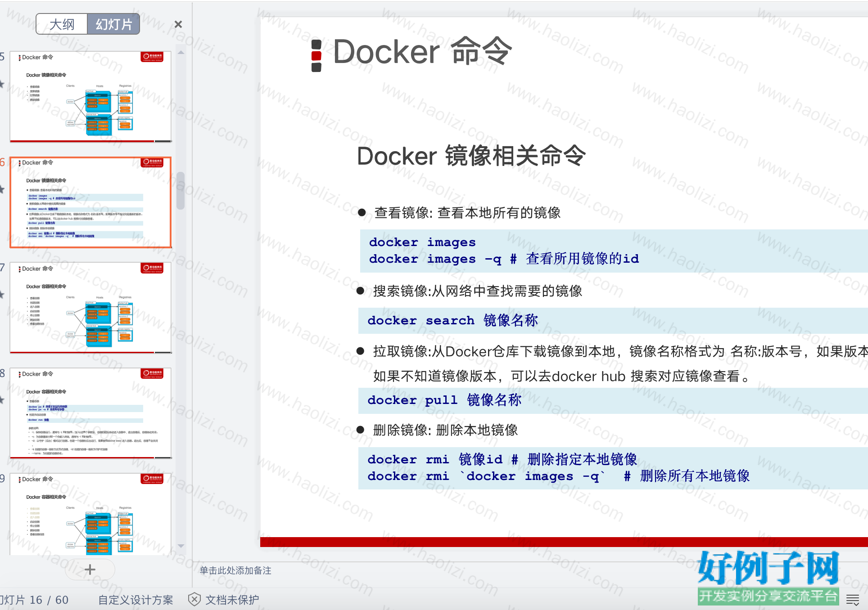Click code line with 查看所用镜像的id comment

[504, 259]
